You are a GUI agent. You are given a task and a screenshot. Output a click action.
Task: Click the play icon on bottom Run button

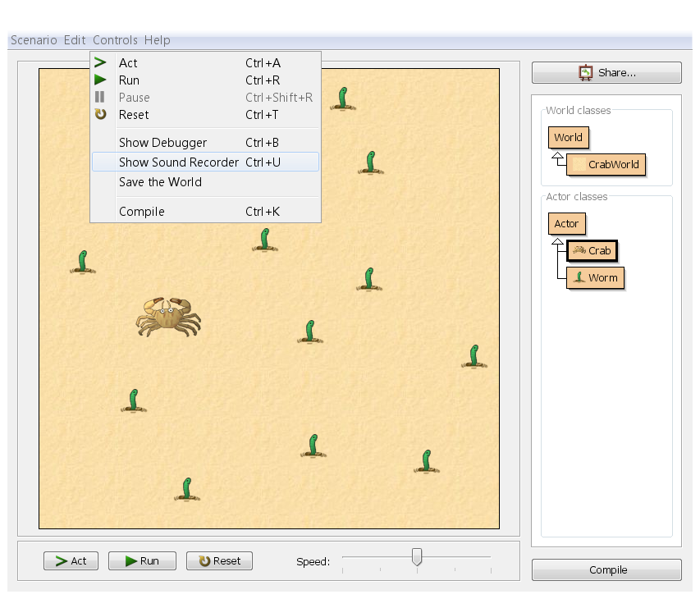point(130,561)
